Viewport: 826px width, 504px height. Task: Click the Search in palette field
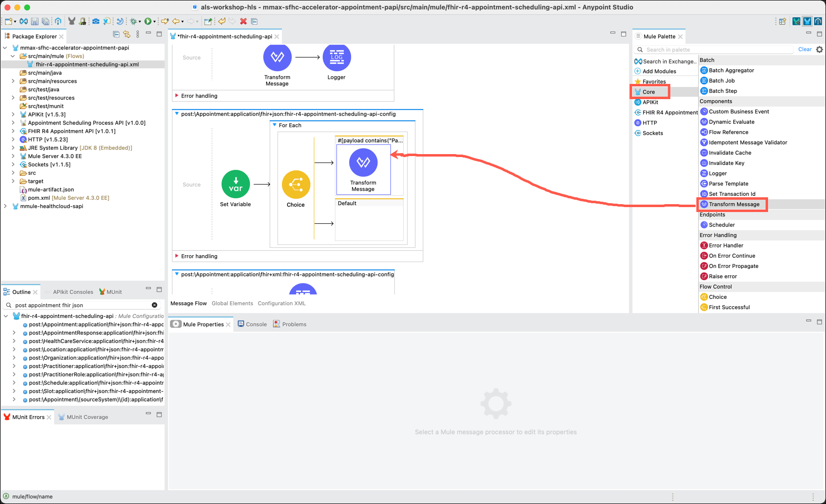pyautogui.click(x=715, y=50)
